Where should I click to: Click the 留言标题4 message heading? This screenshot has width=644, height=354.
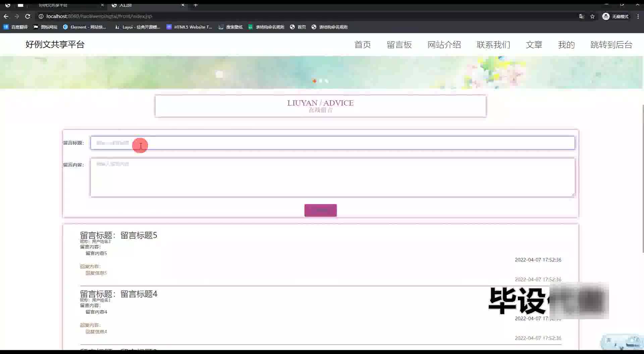click(x=118, y=294)
